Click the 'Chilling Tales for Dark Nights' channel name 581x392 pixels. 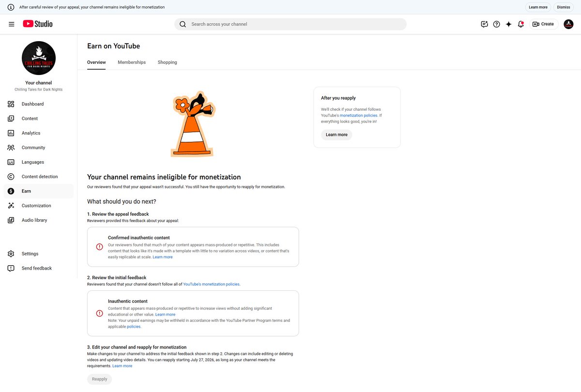point(39,90)
